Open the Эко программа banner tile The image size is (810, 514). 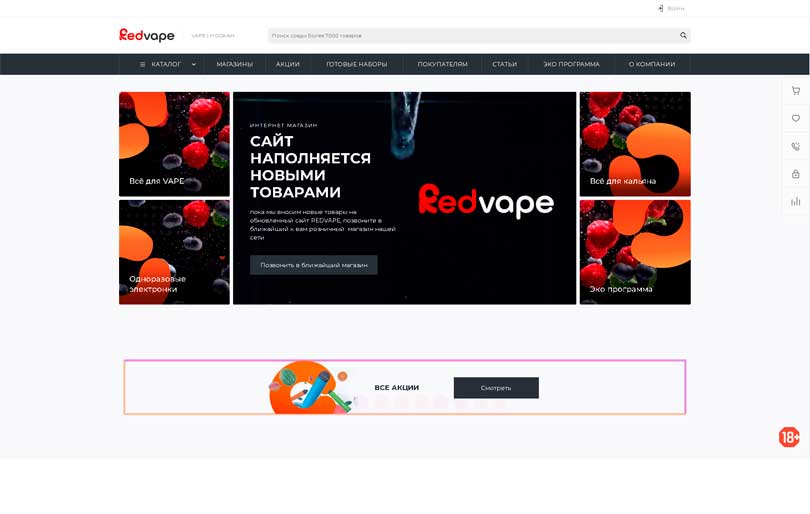[635, 252]
